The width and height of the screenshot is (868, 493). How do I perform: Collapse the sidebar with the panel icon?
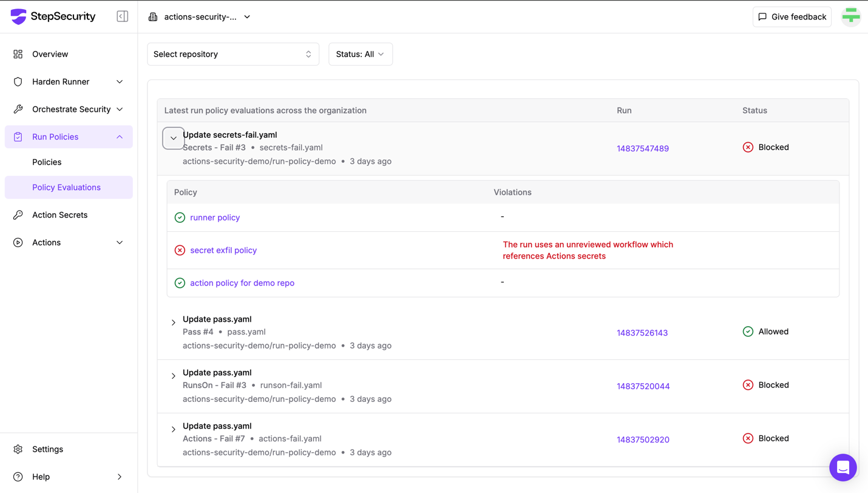click(x=122, y=16)
